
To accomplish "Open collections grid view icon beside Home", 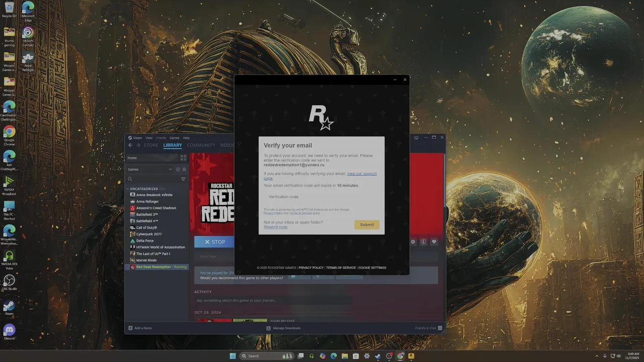I will coord(183,158).
